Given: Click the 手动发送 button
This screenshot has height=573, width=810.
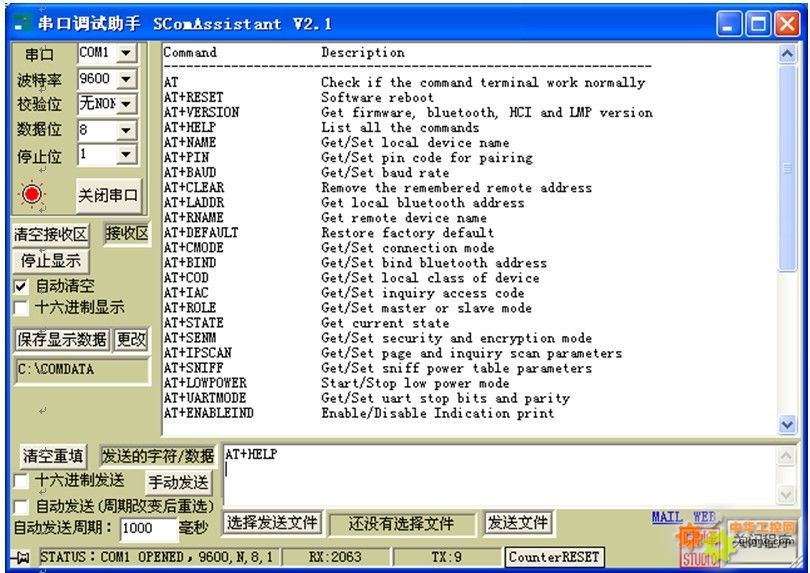Looking at the screenshot, I should (179, 483).
